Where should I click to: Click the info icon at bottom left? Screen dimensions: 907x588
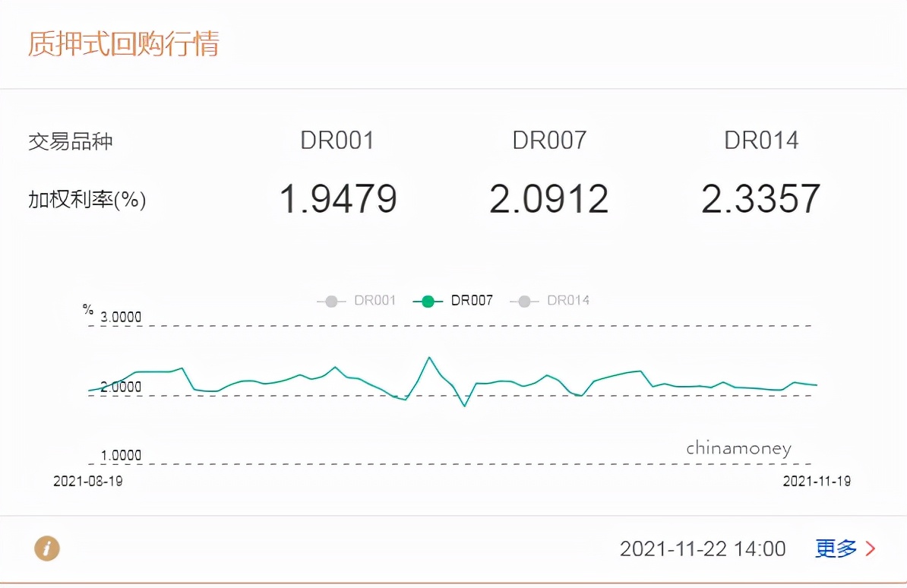[x=47, y=548]
